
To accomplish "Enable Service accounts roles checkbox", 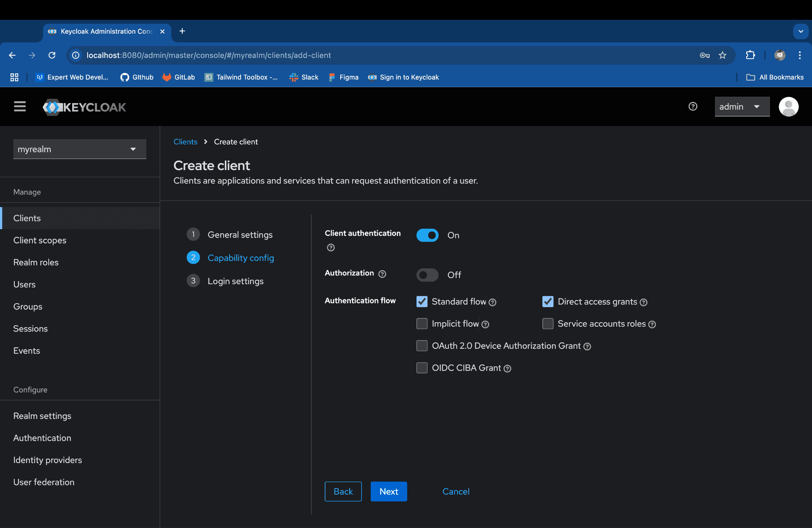I will (548, 324).
